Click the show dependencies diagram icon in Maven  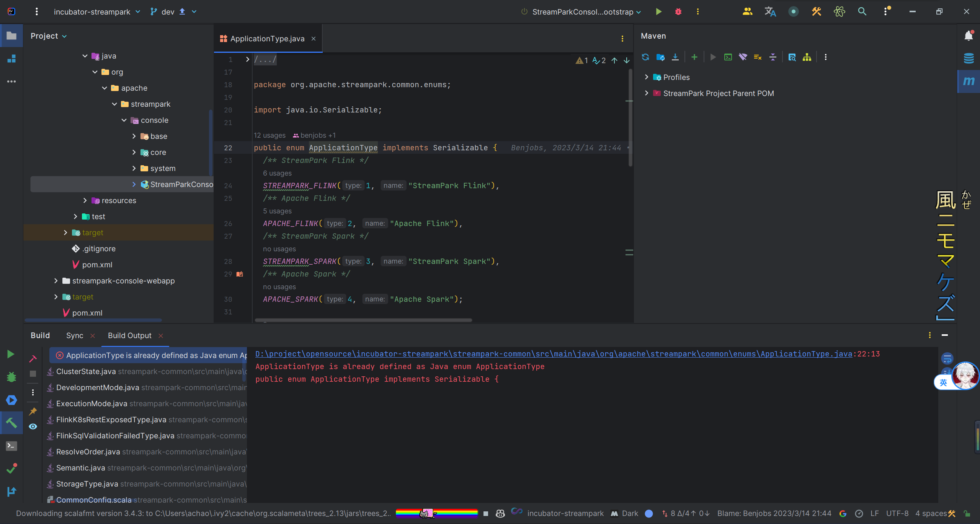click(807, 57)
